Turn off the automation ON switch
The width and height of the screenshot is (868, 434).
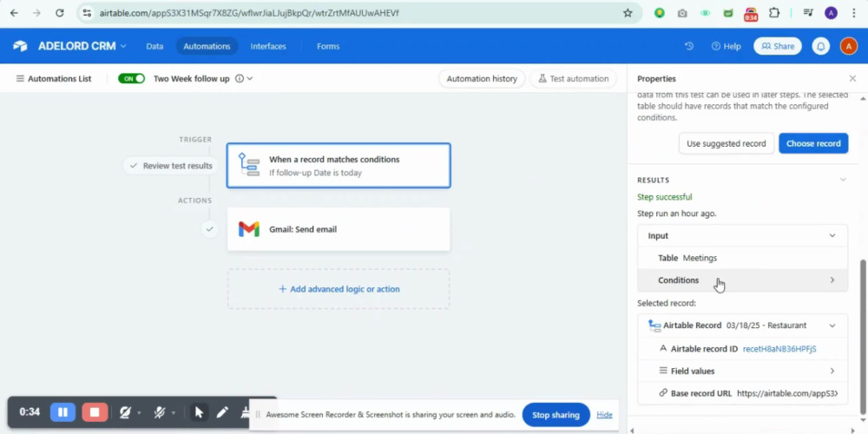click(x=131, y=79)
